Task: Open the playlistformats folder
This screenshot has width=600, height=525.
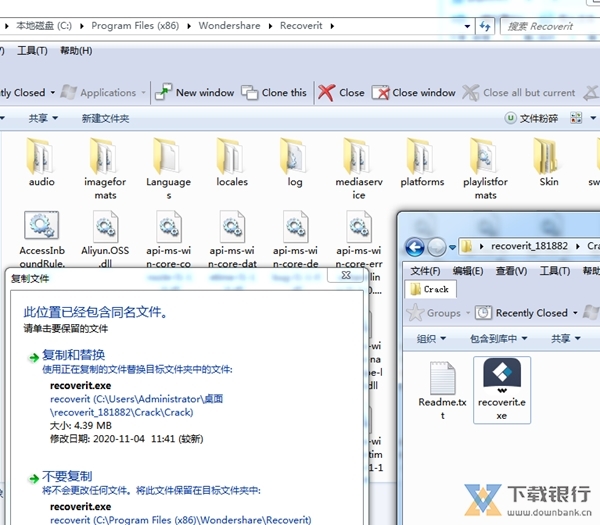Action: 485,168
